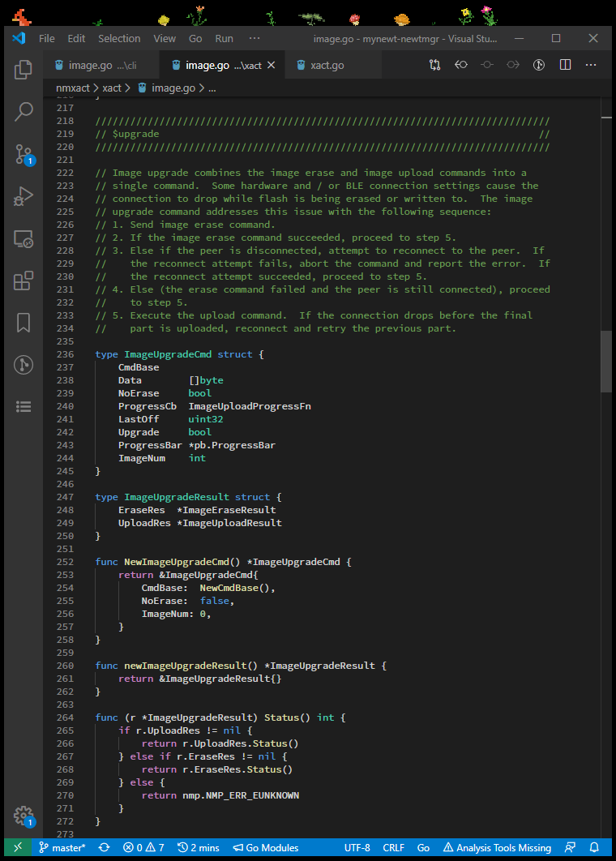Click the Manage gear icon
Viewport: 616px width, 861px height.
pyautogui.click(x=23, y=816)
